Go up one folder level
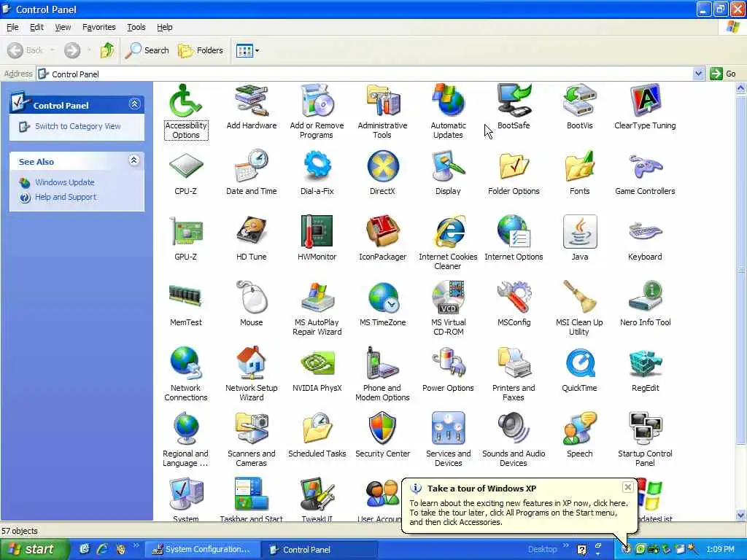747x560 pixels. pyautogui.click(x=107, y=50)
